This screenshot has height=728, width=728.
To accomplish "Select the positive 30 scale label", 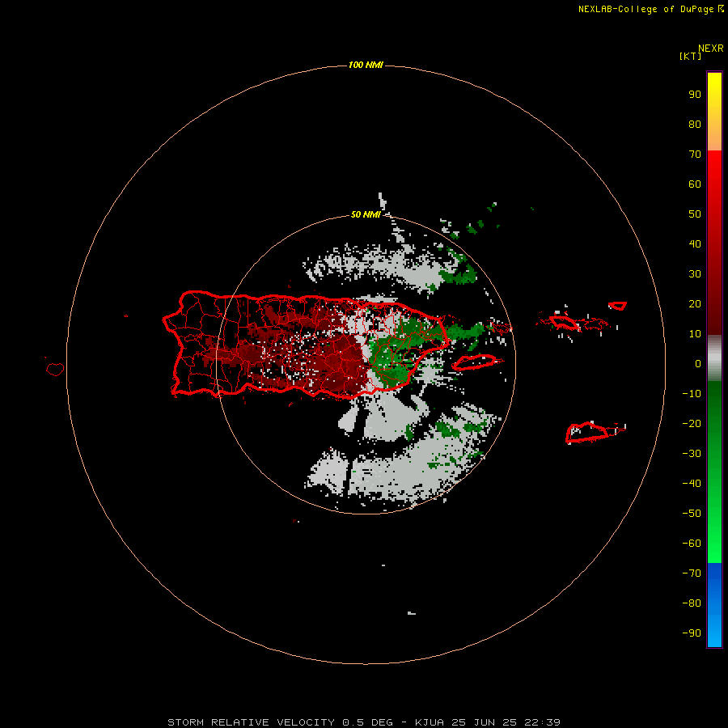I will 695,274.
